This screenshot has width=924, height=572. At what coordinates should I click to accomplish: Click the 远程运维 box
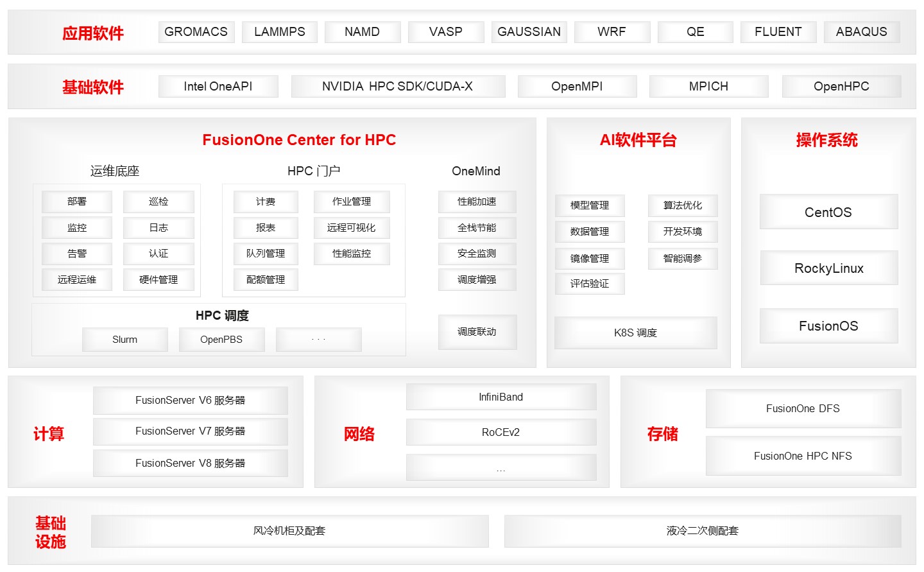[x=77, y=280]
